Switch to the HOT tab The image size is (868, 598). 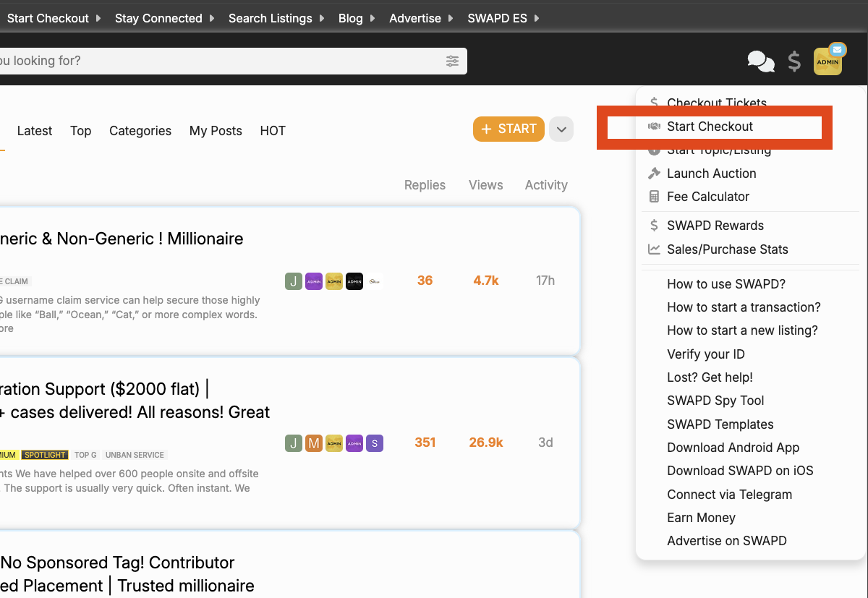273,131
